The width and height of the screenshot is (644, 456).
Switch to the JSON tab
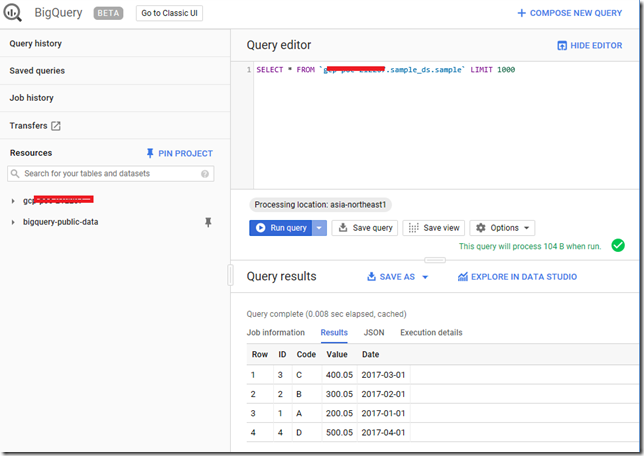point(374,332)
